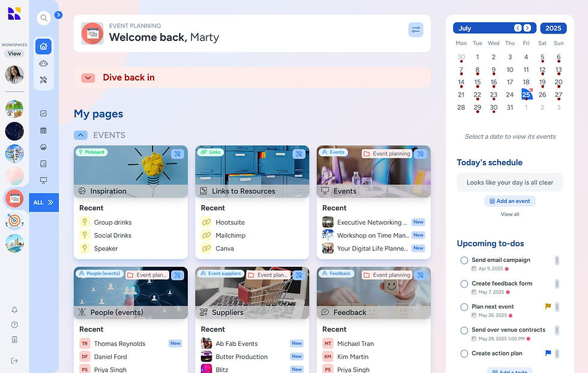Click yellow flag on Plan next event
The height and width of the screenshot is (373, 588).
(548, 306)
